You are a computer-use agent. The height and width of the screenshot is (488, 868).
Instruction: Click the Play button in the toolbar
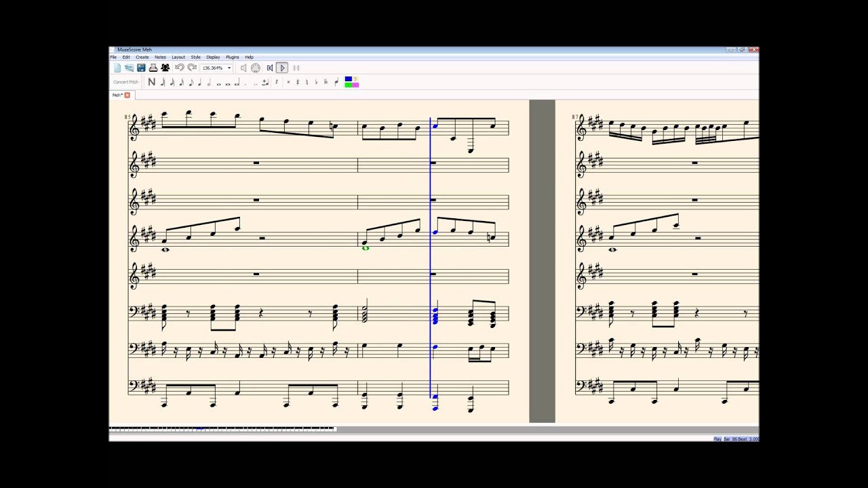tap(282, 68)
